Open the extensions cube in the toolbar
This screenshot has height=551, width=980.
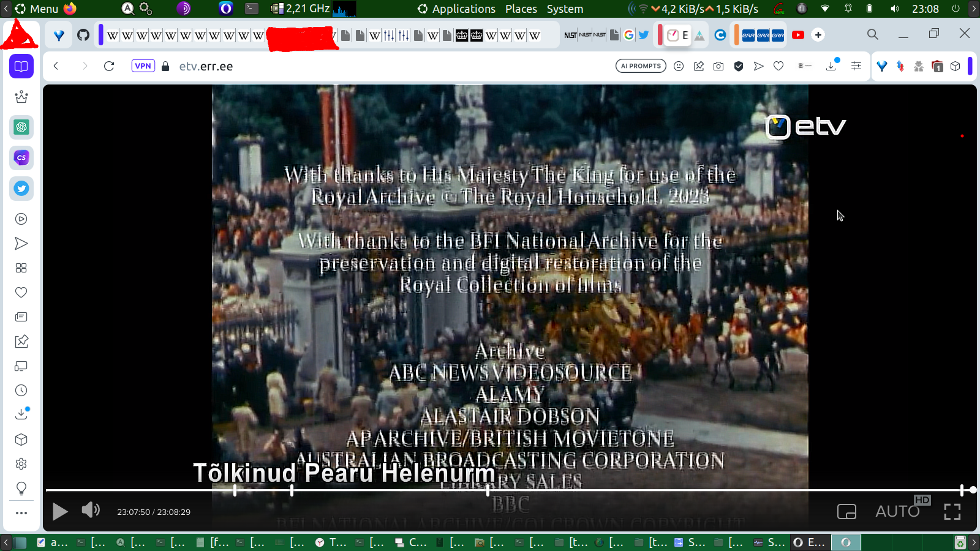[956, 66]
